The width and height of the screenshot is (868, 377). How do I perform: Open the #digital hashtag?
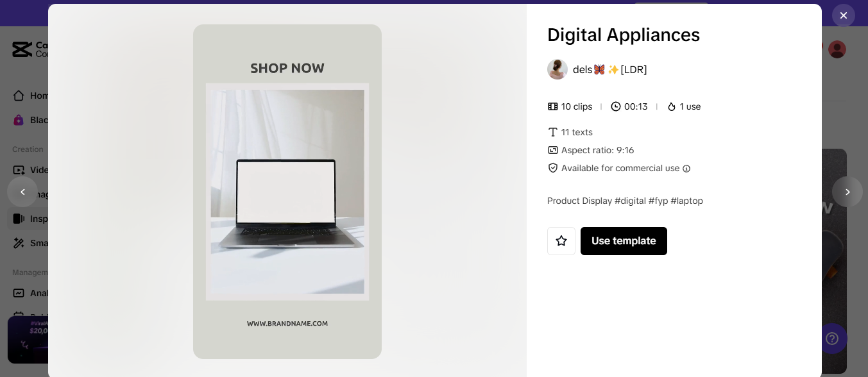click(630, 201)
